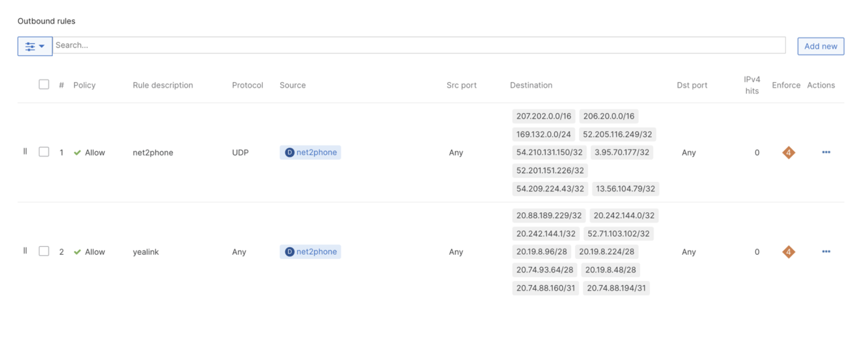Click the green Allow checkmark on rule 1

pos(77,152)
